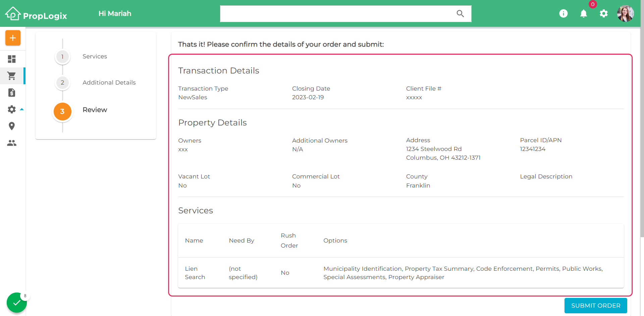
Task: Click the closing date 2023-02-19
Action: pyautogui.click(x=308, y=97)
